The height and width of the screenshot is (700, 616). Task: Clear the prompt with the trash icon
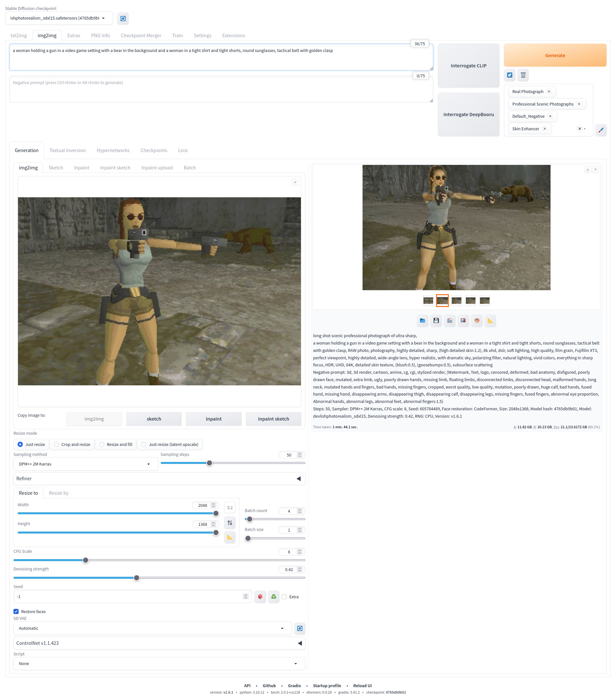523,75
